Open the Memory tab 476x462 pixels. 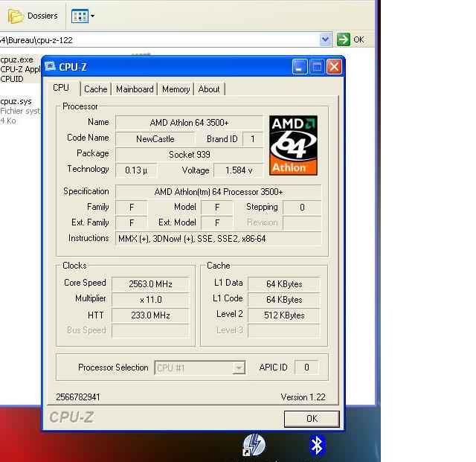[176, 89]
